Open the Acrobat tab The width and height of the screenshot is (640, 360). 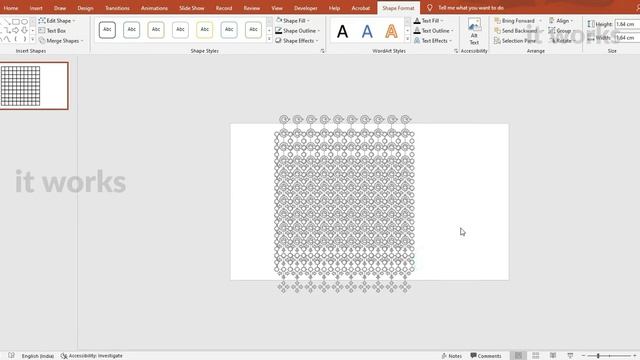point(361,8)
